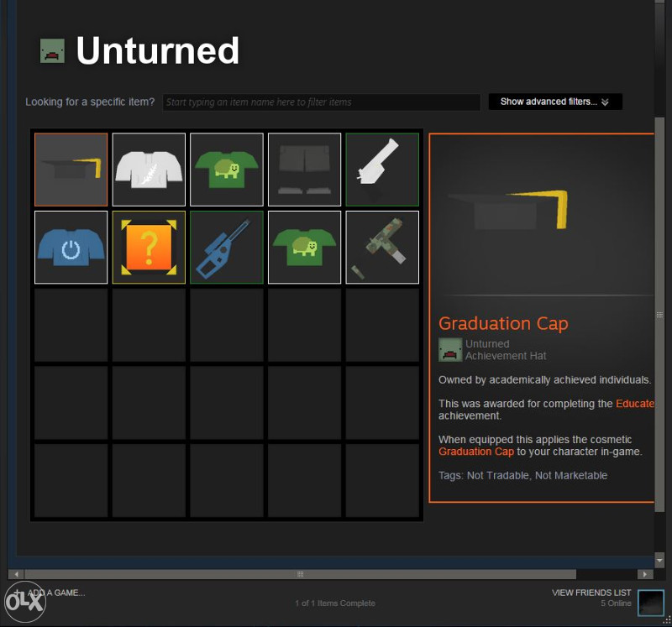Click the Tags: Not Tradable, Not Marketable line
This screenshot has height=627, width=672.
coord(522,475)
